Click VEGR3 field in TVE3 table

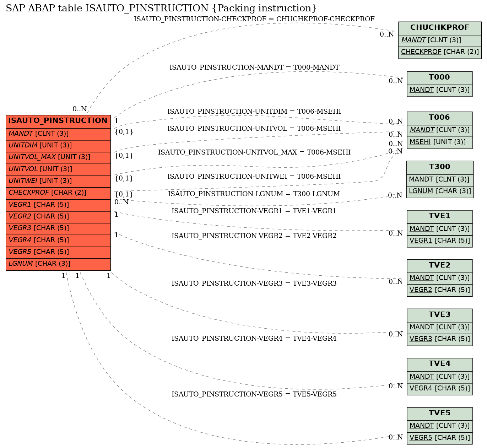439,339
